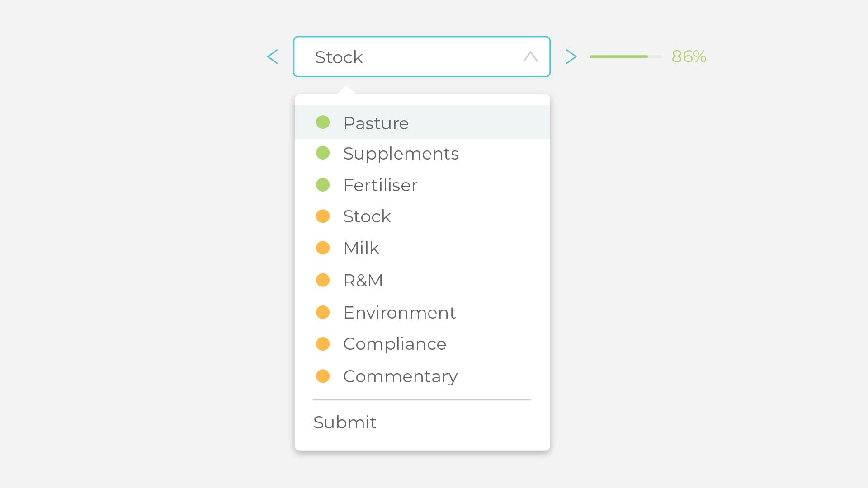Select Supplements from the list
Screen dimensions: 868x488
[x=401, y=154]
